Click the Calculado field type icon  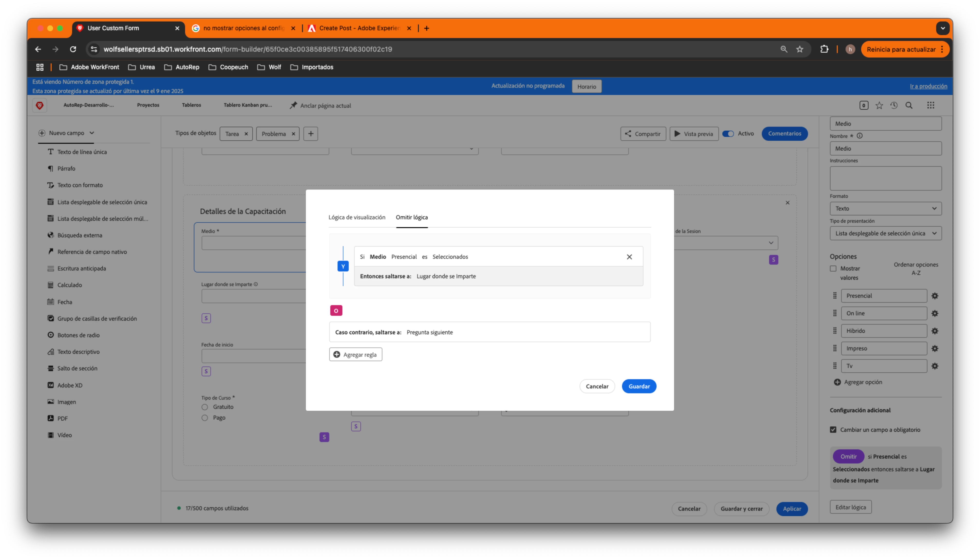(51, 285)
